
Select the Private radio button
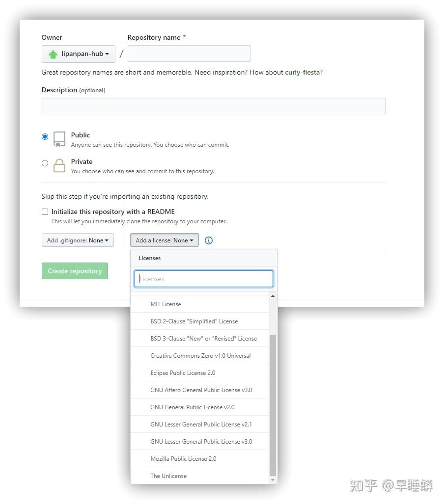pos(45,163)
